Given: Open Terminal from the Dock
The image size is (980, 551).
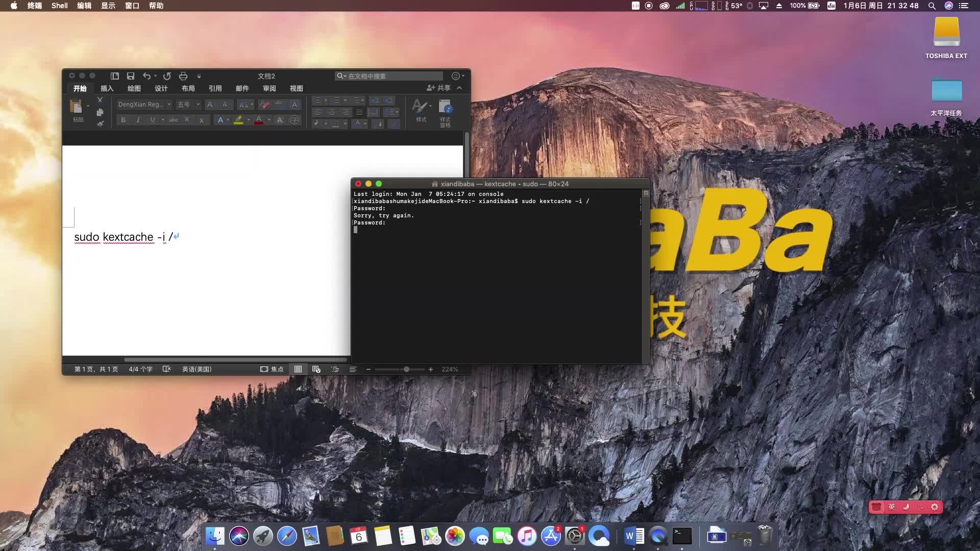Looking at the screenshot, I should pyautogui.click(x=682, y=536).
